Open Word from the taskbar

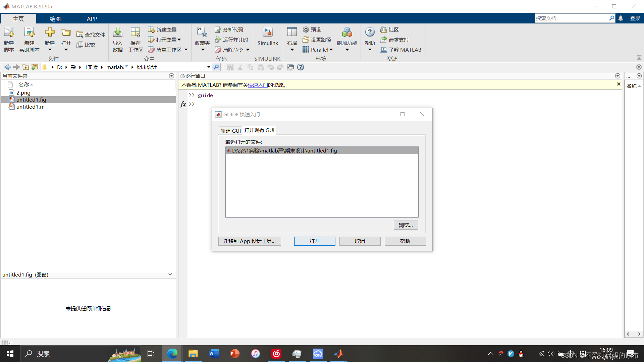214,354
